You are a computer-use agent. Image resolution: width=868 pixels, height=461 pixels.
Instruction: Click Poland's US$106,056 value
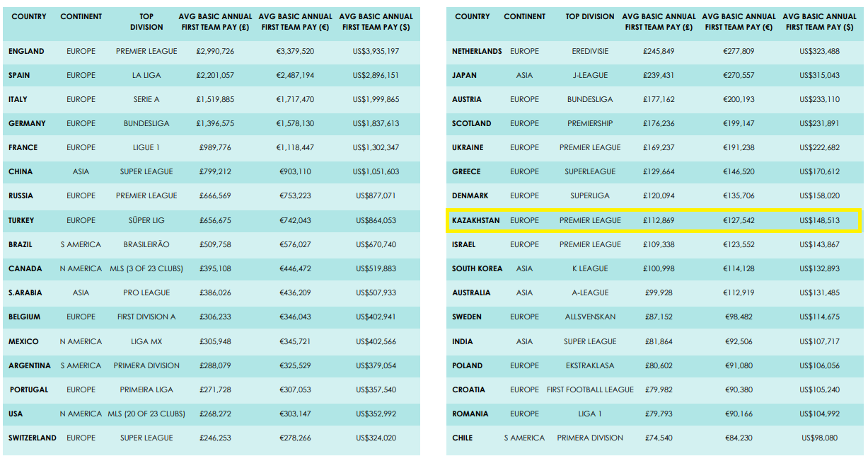[x=819, y=365]
